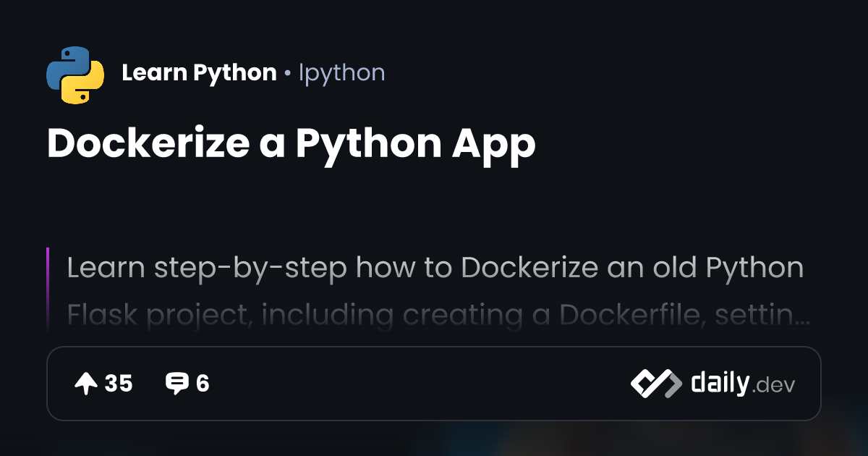The height and width of the screenshot is (456, 868).
Task: Select the Ipython label
Action: point(341,73)
